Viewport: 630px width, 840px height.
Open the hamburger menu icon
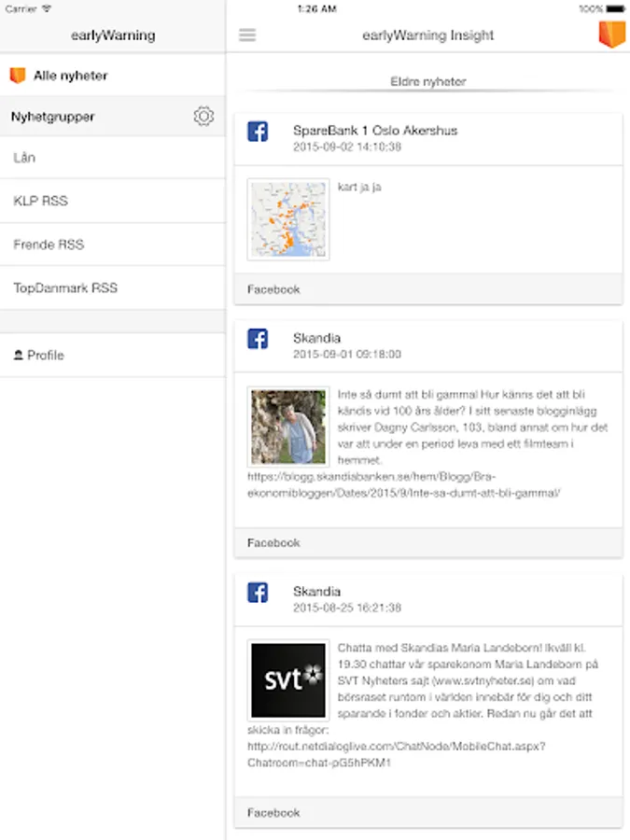coord(247,35)
